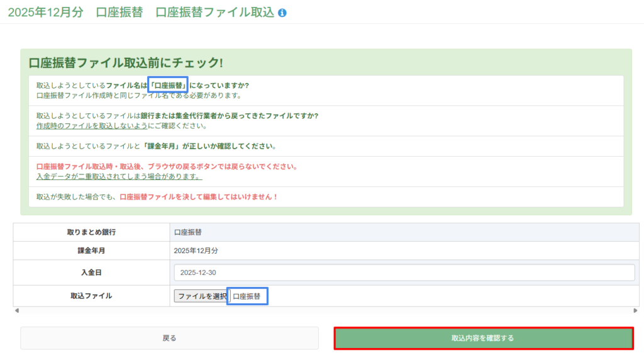Screen dimensions: 644x358
Task: Open file chooser with ファイルを選択
Action: click(x=201, y=296)
